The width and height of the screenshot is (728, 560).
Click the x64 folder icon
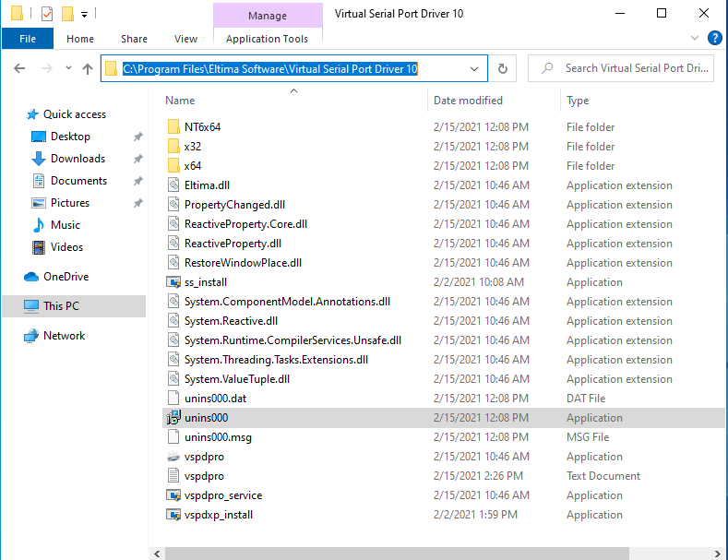(x=173, y=166)
